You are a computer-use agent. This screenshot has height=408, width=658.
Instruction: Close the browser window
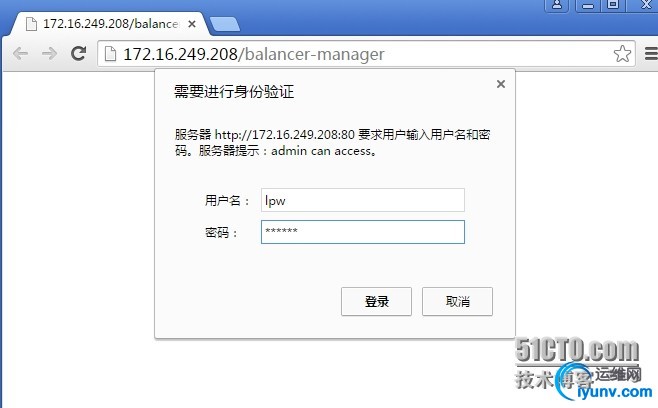pyautogui.click(x=645, y=5)
